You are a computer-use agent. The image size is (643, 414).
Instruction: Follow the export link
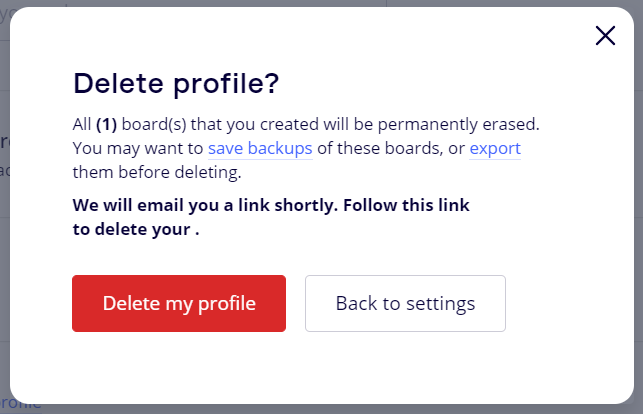pyautogui.click(x=495, y=148)
